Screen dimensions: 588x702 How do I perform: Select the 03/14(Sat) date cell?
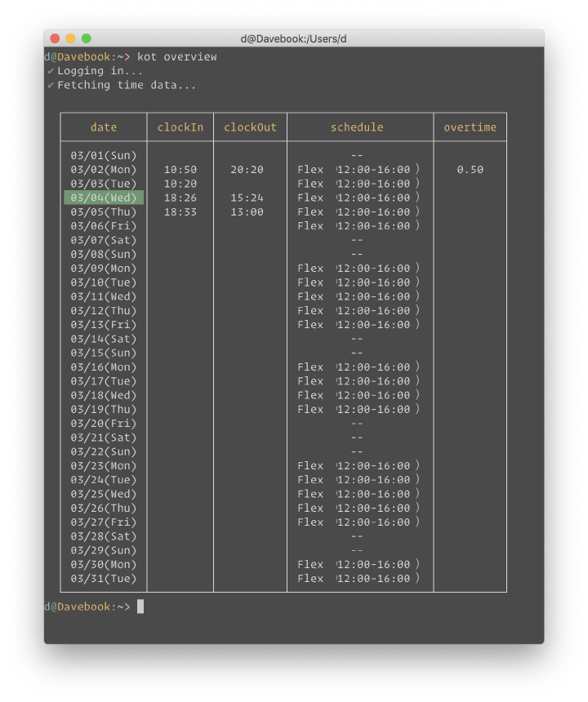(x=104, y=339)
